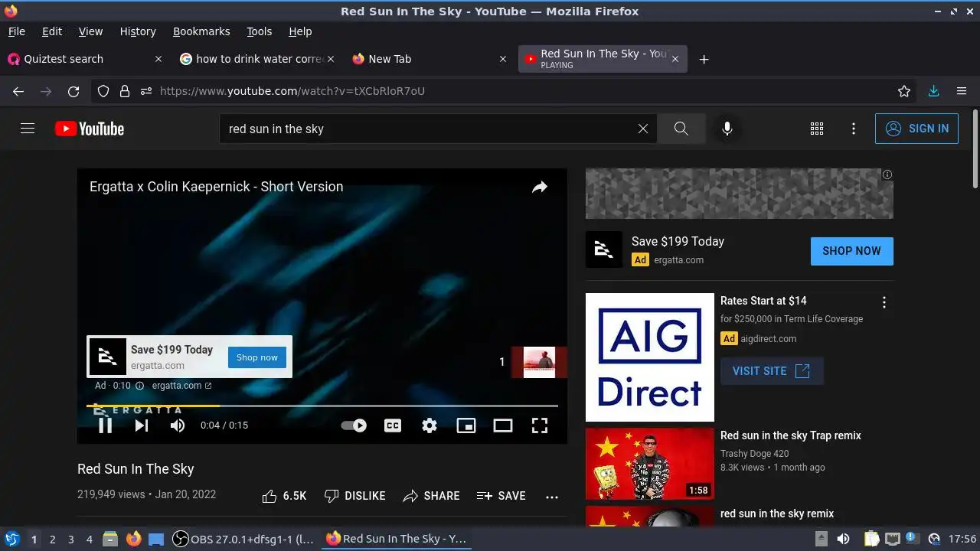This screenshot has width=980, height=551.
Task: Skip to the next video
Action: pyautogui.click(x=142, y=425)
